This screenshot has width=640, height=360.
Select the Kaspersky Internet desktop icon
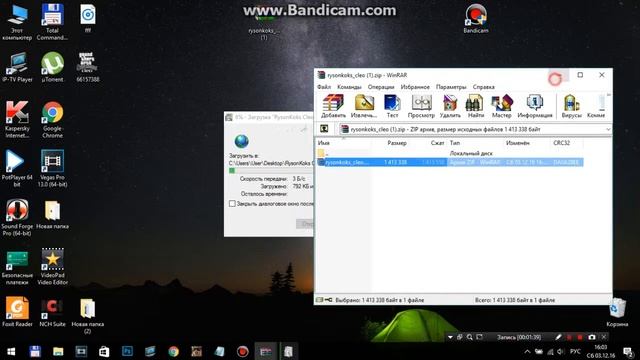(x=17, y=119)
